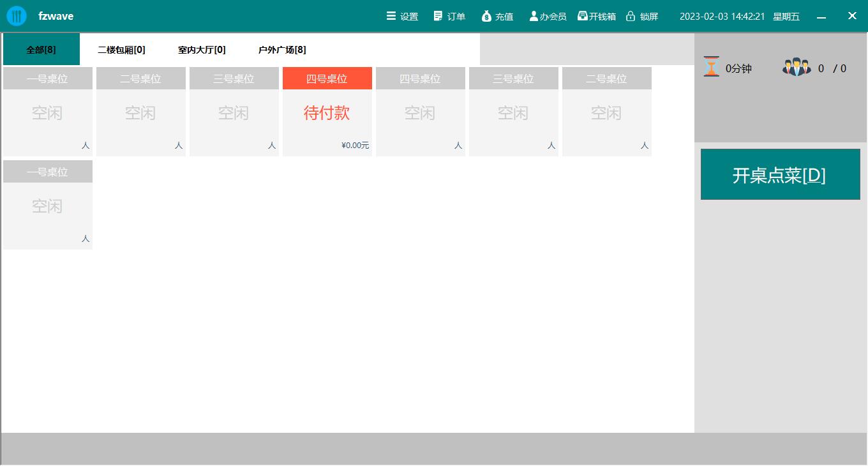Click the fzwave fork-and-knife logo
This screenshot has width=868, height=466.
[x=17, y=16]
